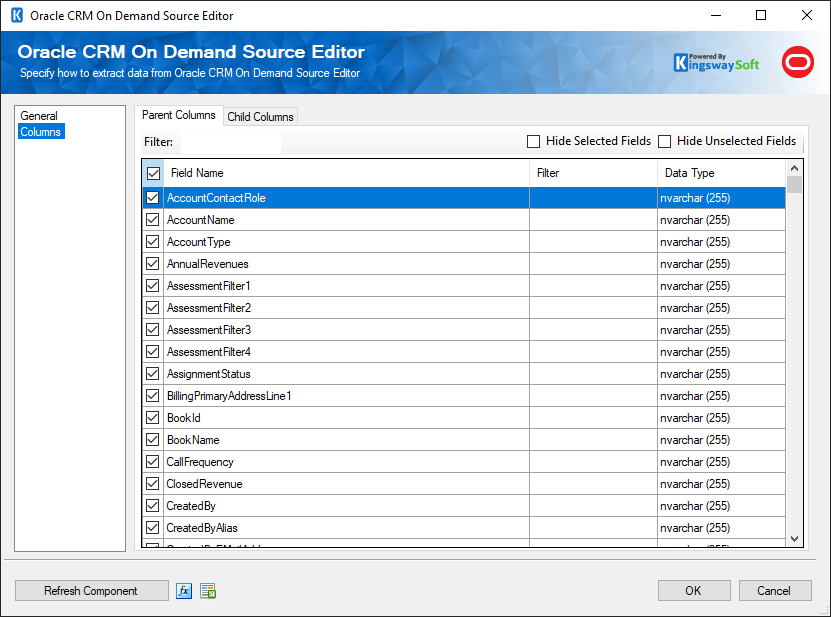Minimize the Source Editor window
Viewport: 831px width, 617px height.
pos(716,15)
